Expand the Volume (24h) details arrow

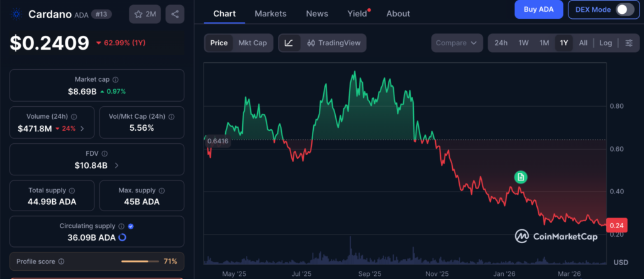tap(82, 129)
